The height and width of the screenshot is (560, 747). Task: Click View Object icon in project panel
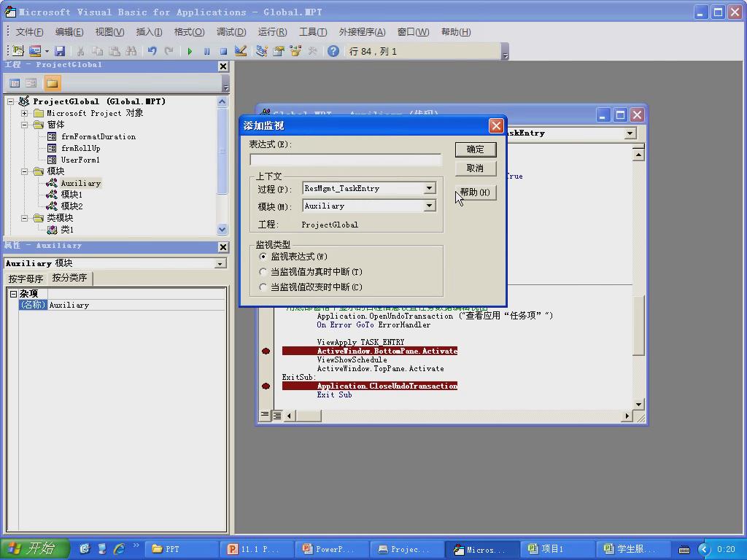point(31,83)
